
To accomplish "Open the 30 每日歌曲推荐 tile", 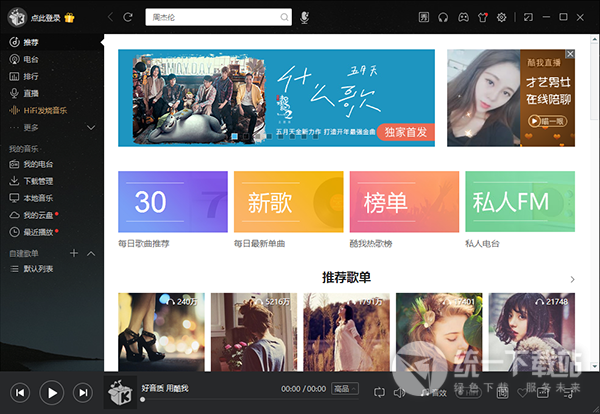I will tap(173, 202).
